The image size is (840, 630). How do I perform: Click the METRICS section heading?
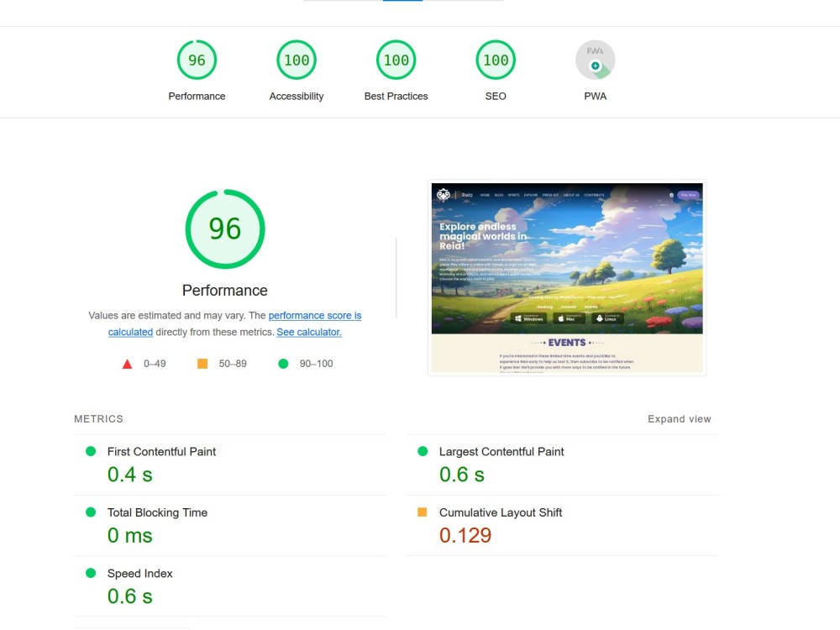pos(98,419)
